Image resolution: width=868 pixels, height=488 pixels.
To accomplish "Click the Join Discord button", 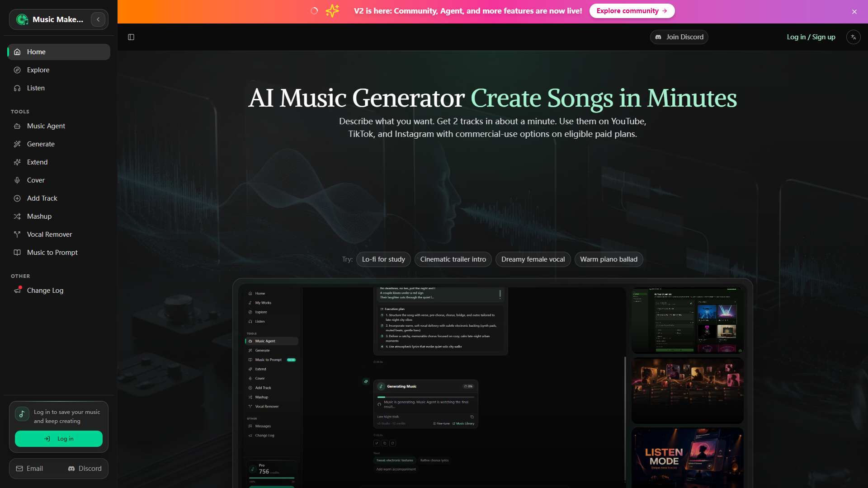I will 679,37.
